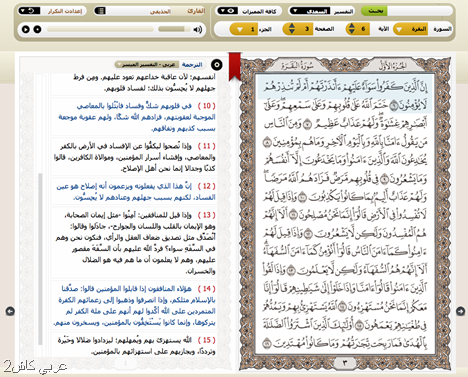
Task: Click the ayah 6 end marker
Action: point(394,106)
